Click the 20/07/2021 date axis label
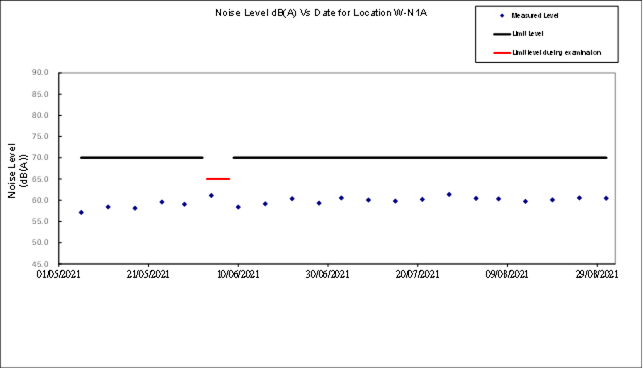Viewport: 643px width, 369px height. (417, 274)
